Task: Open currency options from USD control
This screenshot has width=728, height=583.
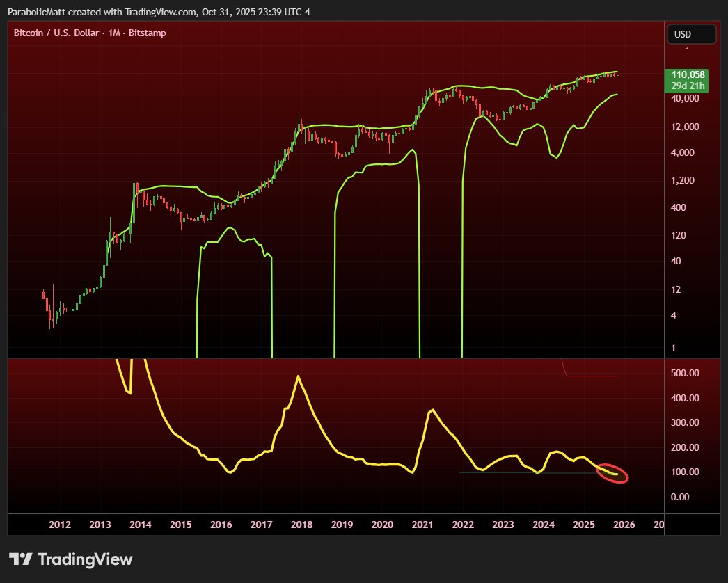Action: click(x=691, y=33)
